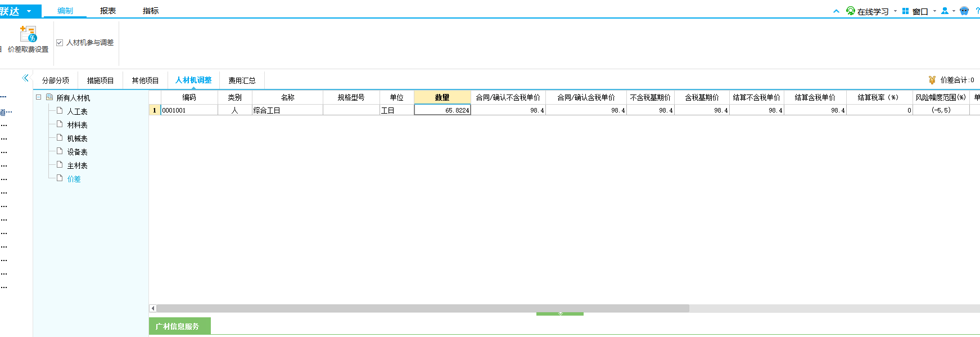Click 材料表 document icon

pos(60,124)
